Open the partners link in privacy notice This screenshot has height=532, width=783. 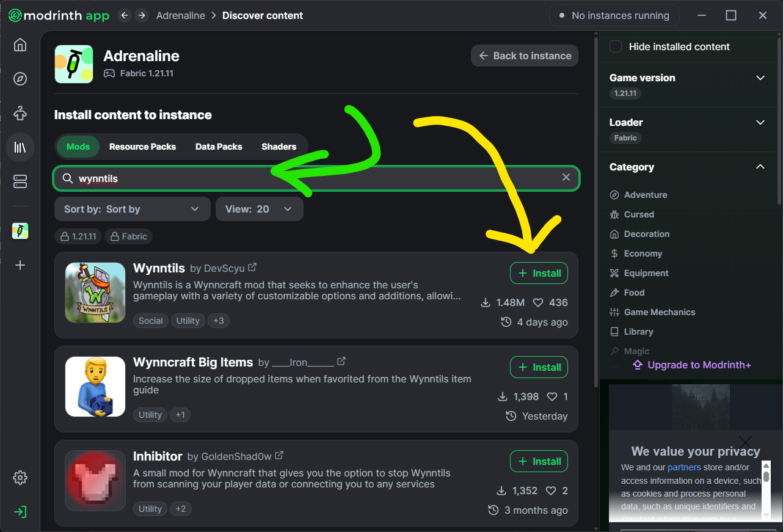pyautogui.click(x=684, y=467)
